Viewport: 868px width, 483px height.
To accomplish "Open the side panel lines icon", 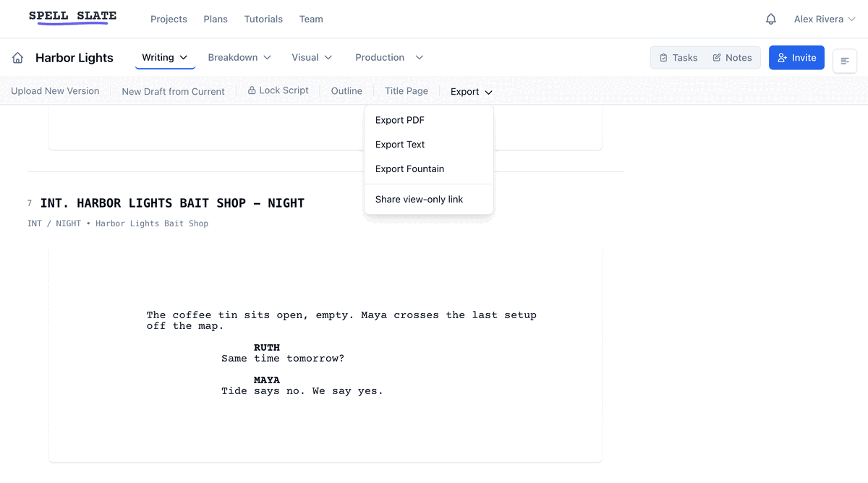I will (845, 61).
